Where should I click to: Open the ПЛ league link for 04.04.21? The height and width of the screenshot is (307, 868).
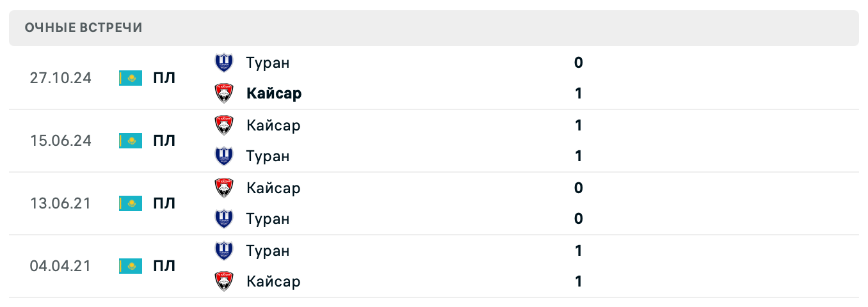pyautogui.click(x=164, y=266)
